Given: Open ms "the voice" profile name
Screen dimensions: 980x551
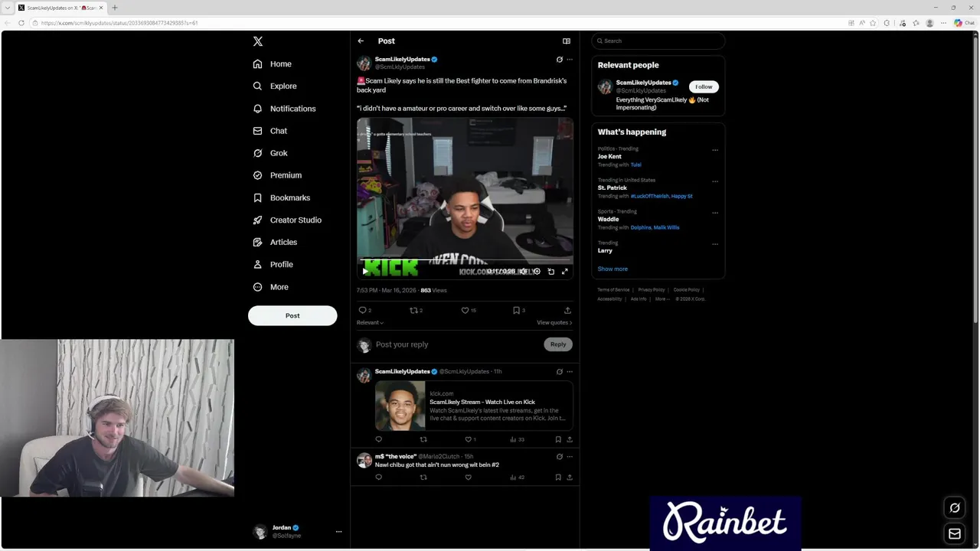Looking at the screenshot, I should 396,456.
